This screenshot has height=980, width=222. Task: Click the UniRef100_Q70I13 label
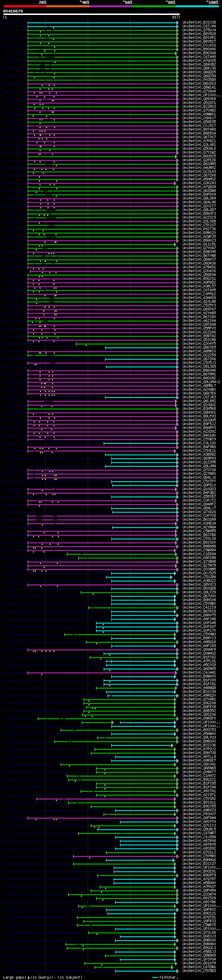pos(199,826)
